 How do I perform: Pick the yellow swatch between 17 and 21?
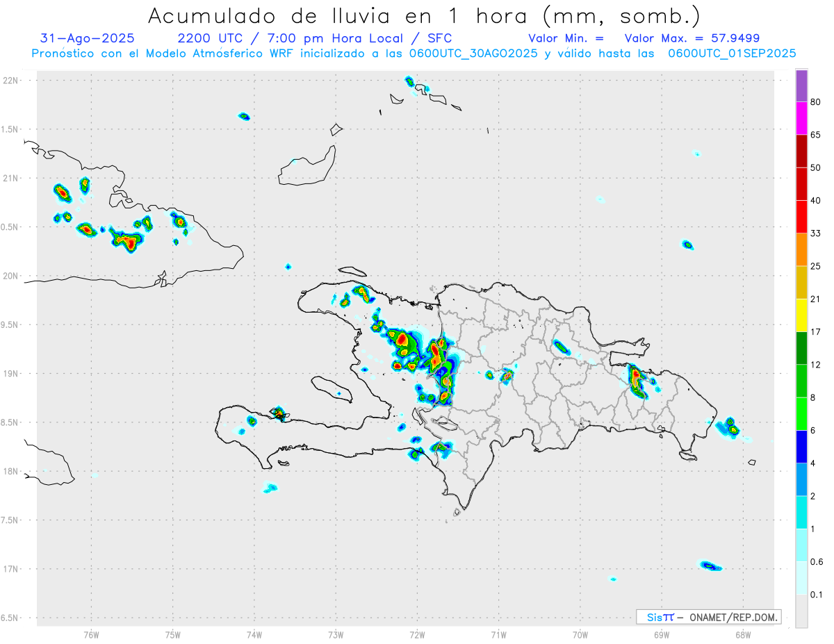[x=801, y=315]
